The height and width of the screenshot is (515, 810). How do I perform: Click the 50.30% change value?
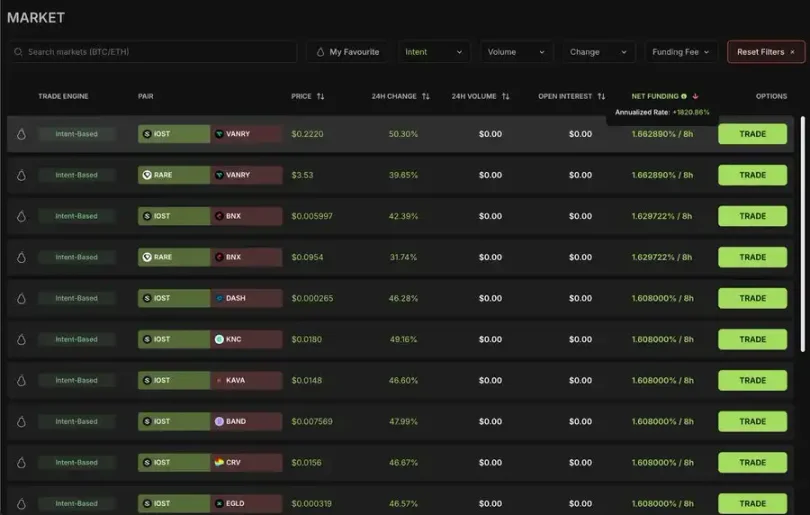403,134
